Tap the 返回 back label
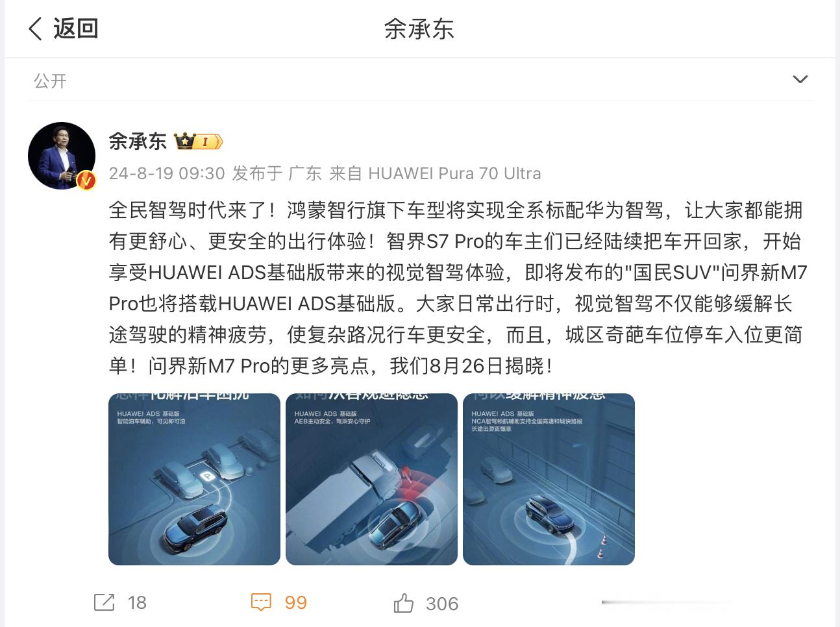840x627 pixels. pyautogui.click(x=75, y=29)
